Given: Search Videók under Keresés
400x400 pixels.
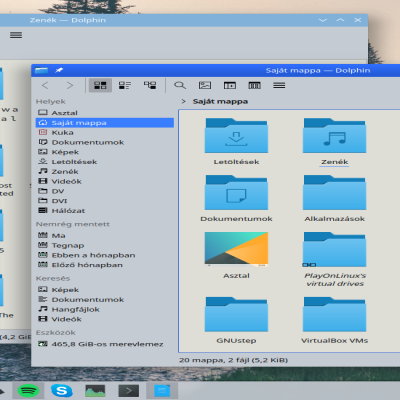Looking at the screenshot, I should point(105,319).
